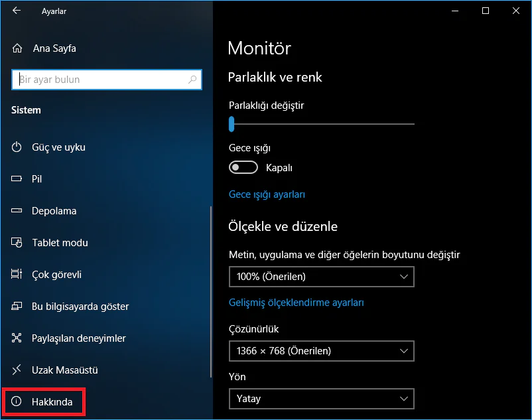Click the Paylaşılan deneyimler icon
This screenshot has width=532, height=420.
pyautogui.click(x=17, y=338)
